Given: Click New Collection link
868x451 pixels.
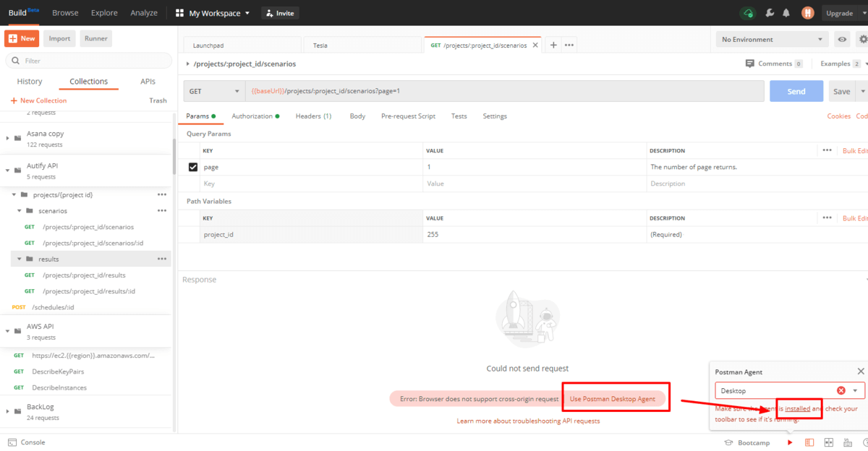Looking at the screenshot, I should (x=38, y=100).
